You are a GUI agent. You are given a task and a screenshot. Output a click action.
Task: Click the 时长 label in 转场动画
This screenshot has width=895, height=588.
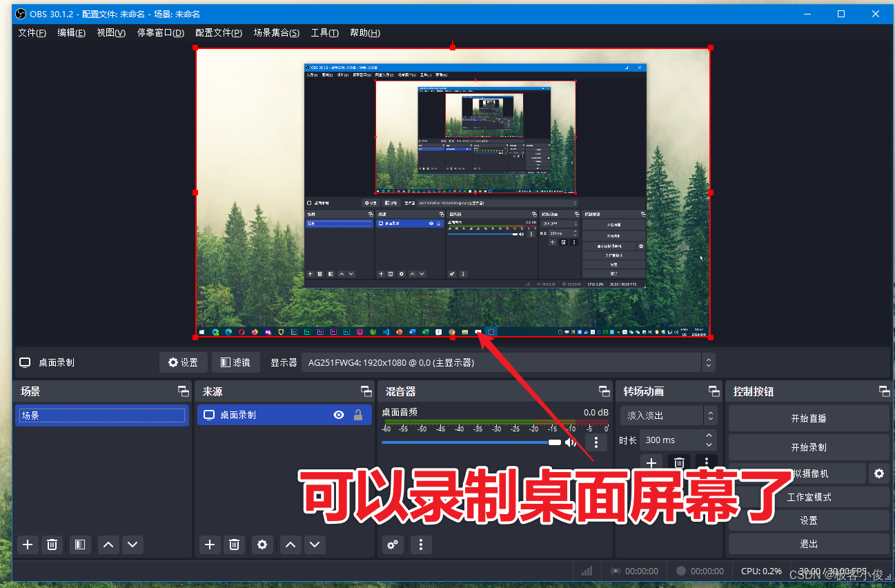pyautogui.click(x=628, y=440)
